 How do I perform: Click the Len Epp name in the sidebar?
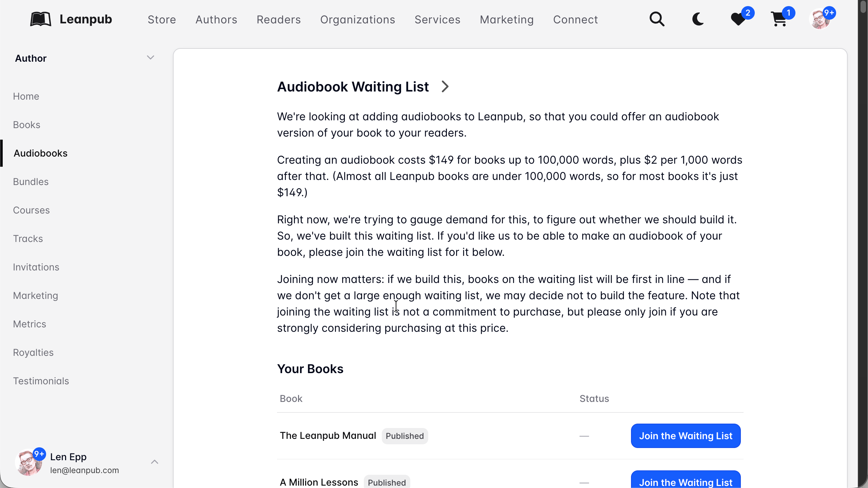coord(68,457)
